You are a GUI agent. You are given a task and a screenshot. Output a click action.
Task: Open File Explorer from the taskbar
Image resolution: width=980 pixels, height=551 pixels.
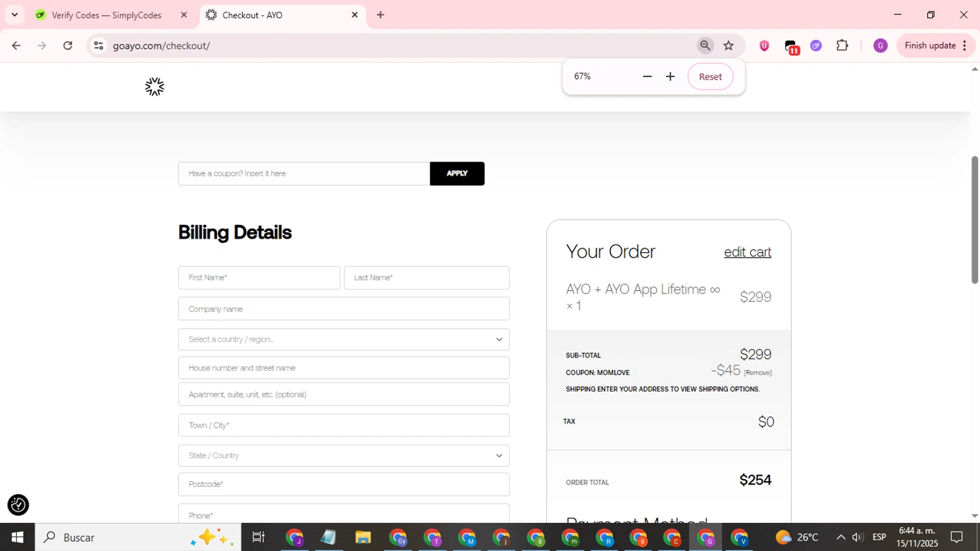363,537
